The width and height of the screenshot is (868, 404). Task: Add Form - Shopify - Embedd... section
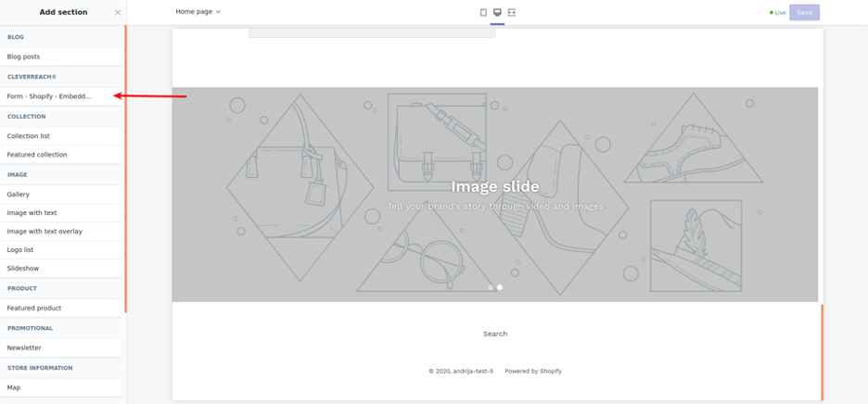coord(61,96)
